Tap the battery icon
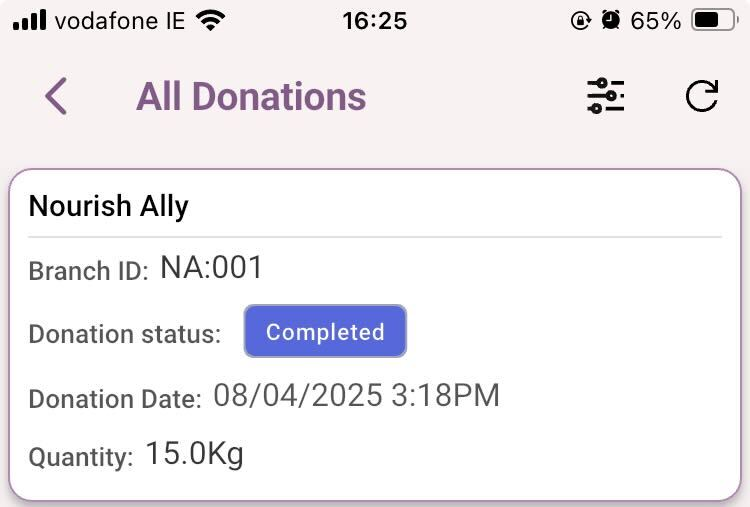This screenshot has width=750, height=507. coord(715,21)
